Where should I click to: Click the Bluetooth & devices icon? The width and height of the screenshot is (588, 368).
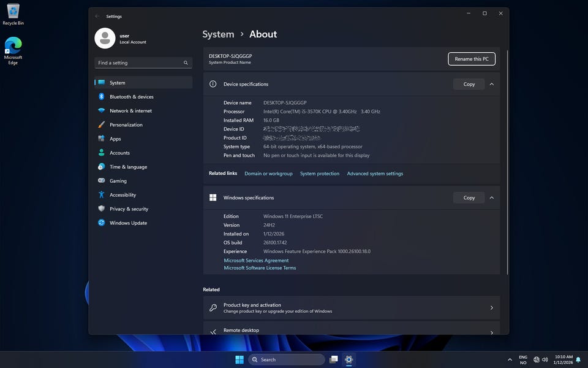[102, 97]
